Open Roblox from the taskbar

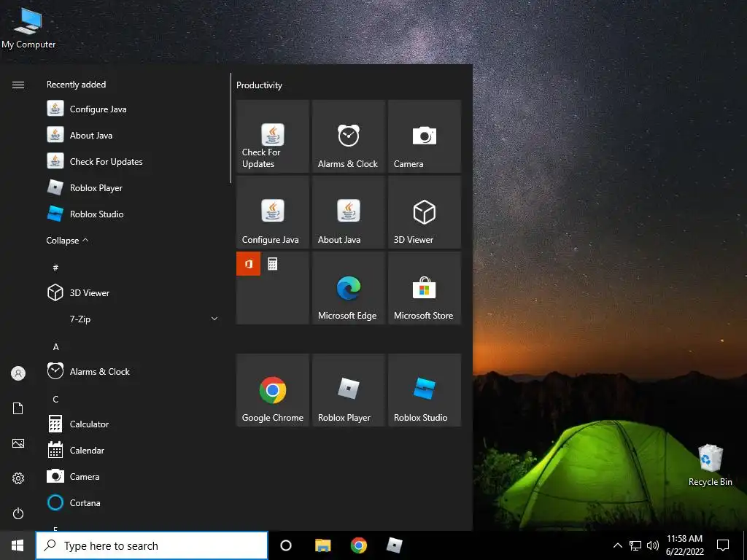(394, 545)
